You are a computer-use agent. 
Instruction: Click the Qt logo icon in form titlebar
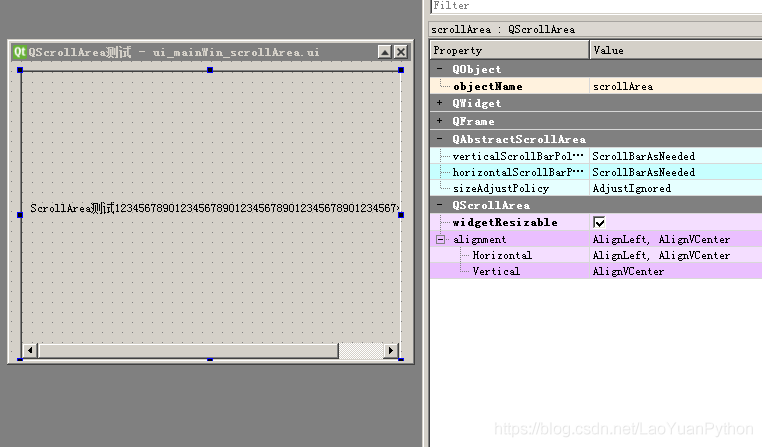coord(19,52)
